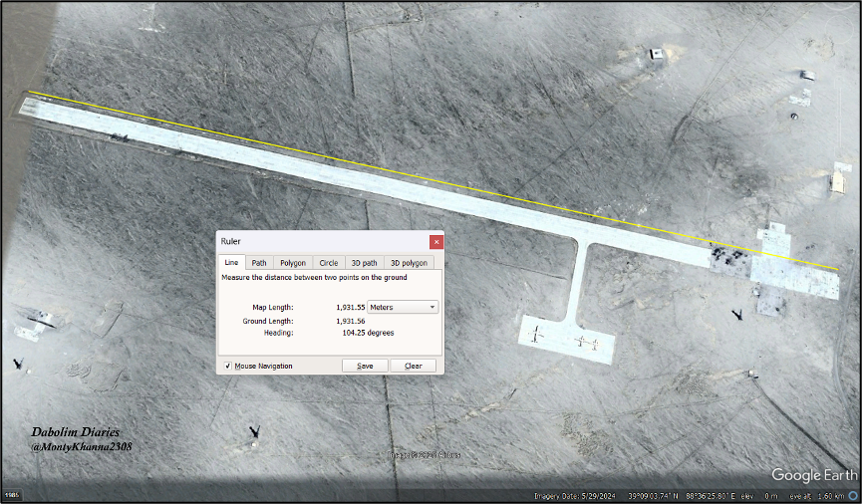The height and width of the screenshot is (504, 863).
Task: Click the Ruler dialog title bar
Action: 319,242
